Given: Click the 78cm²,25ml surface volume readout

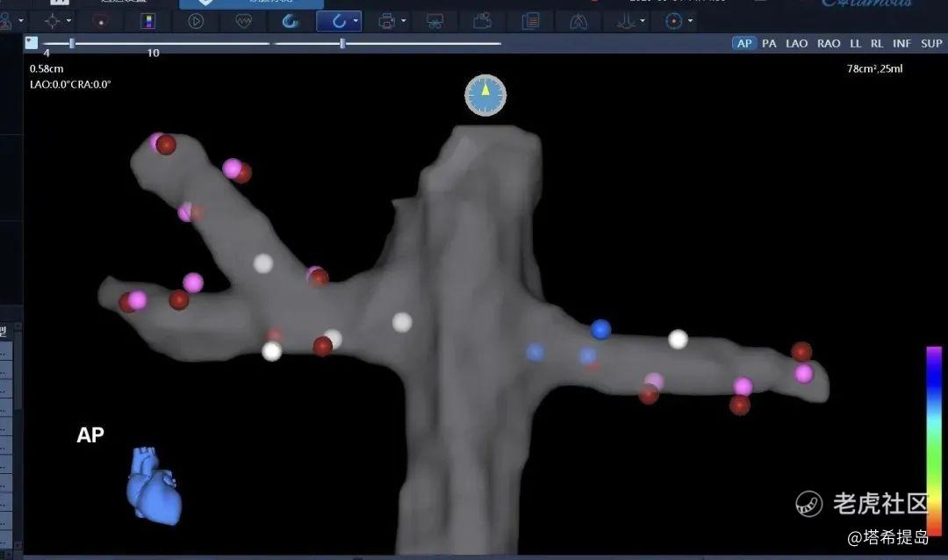Looking at the screenshot, I should coord(874,69).
